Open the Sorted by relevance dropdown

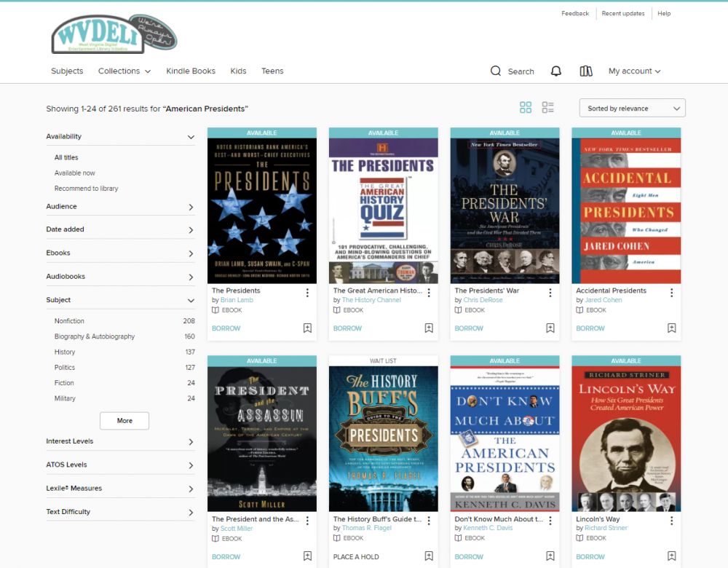coord(633,109)
